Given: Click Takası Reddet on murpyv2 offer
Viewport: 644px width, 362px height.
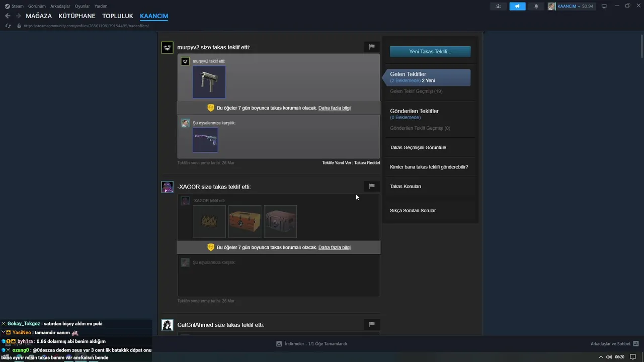Looking at the screenshot, I should tap(367, 163).
